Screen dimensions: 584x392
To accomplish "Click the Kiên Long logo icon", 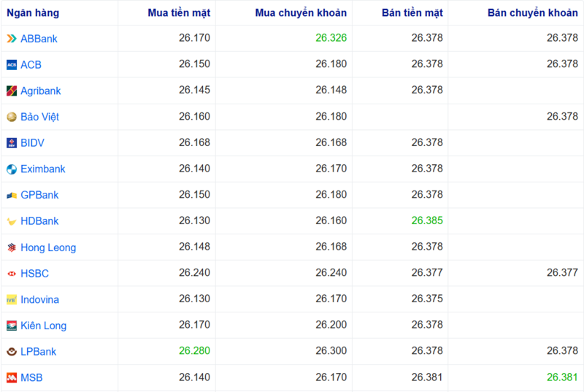I will click(x=12, y=326).
